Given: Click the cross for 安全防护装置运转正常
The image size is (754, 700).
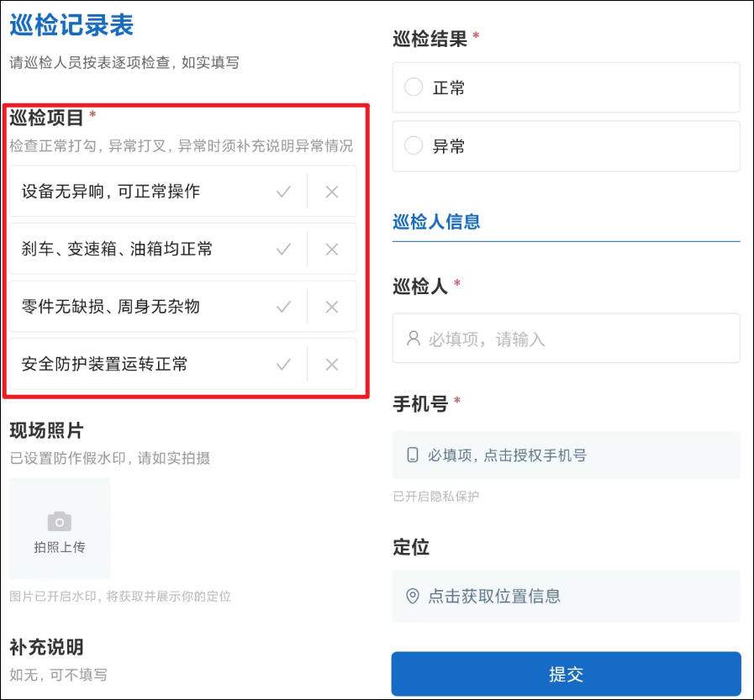Looking at the screenshot, I should point(332,364).
